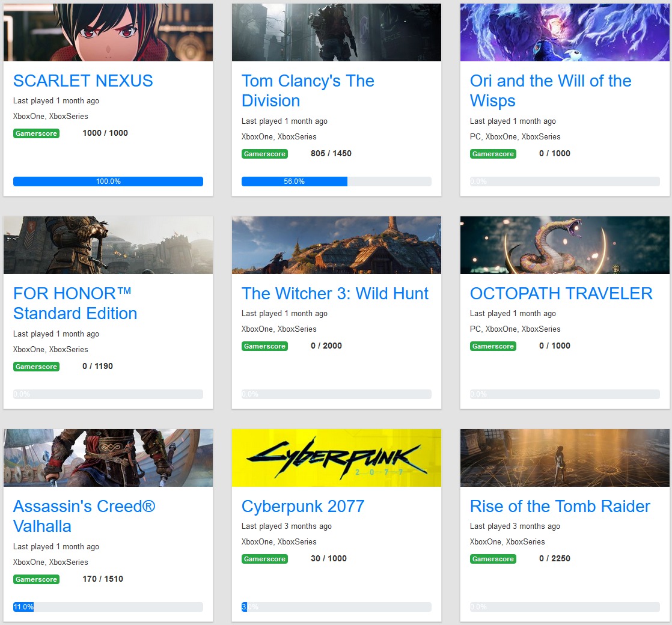
Task: Click OCTOPATH card 'PC, XboxOne, XboxSeries' platforms
Action: coord(515,329)
